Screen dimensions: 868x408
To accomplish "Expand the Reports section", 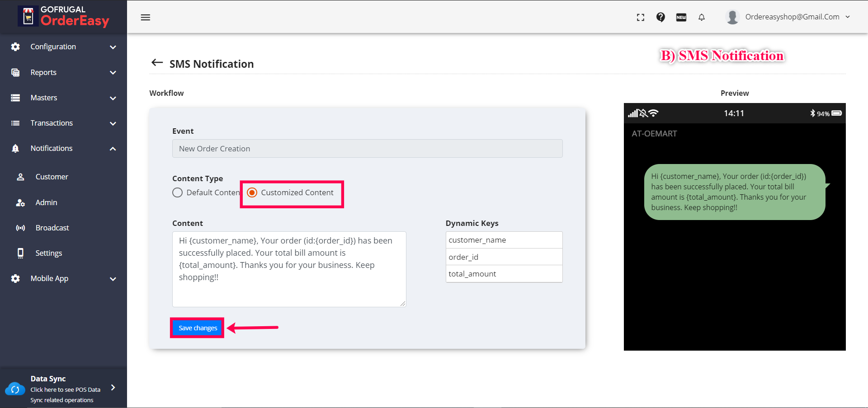I will coord(63,72).
